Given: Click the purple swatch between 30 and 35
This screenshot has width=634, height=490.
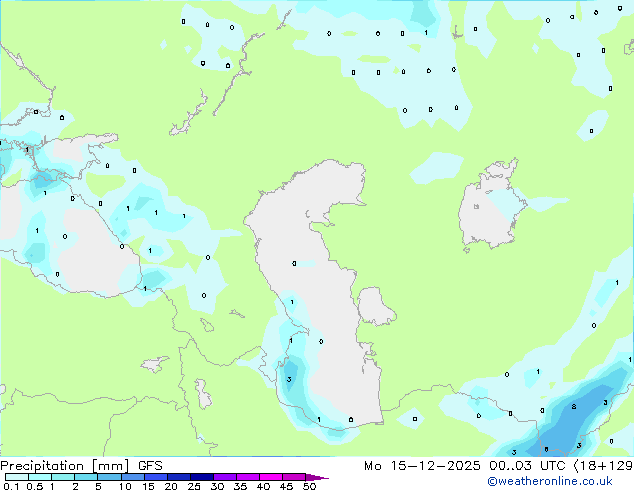Looking at the screenshot, I should (x=225, y=477).
